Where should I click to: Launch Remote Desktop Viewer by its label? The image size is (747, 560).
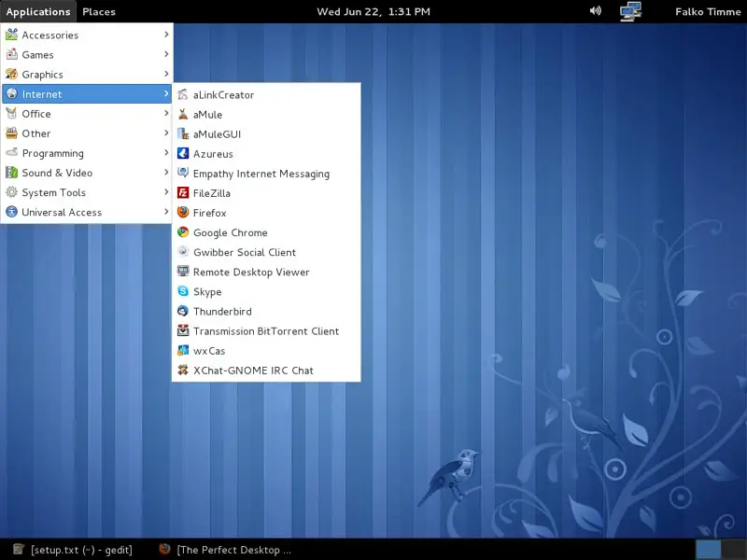[x=251, y=272]
